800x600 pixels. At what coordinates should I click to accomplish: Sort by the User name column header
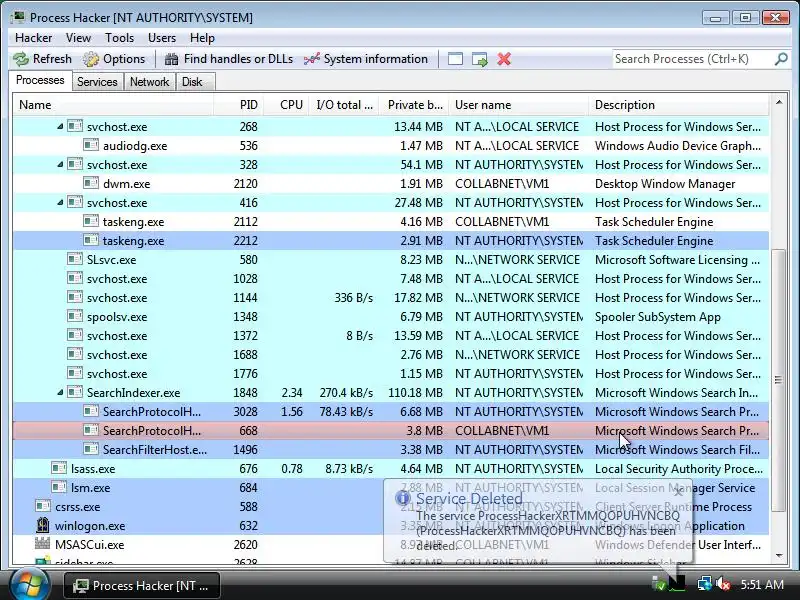pos(518,105)
